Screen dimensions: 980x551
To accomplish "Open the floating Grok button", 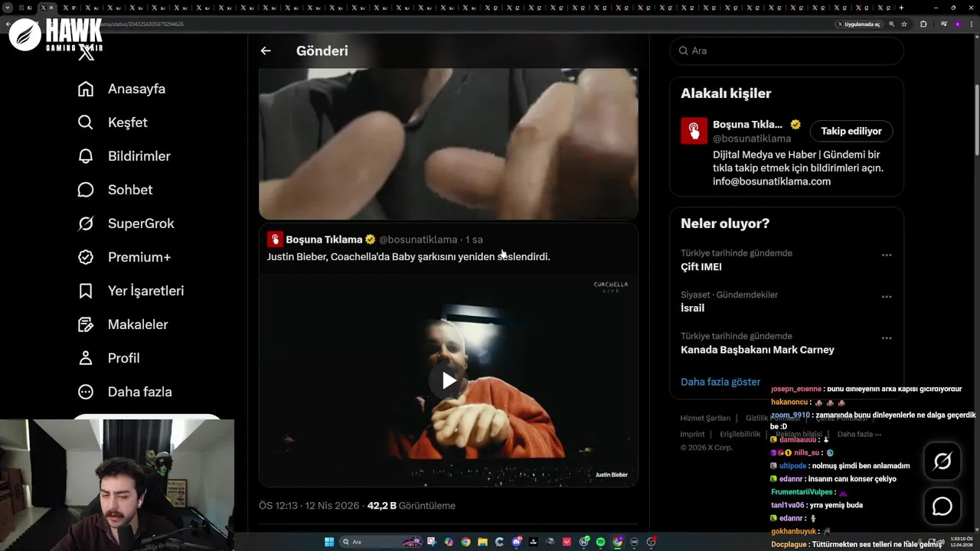I will tap(942, 461).
